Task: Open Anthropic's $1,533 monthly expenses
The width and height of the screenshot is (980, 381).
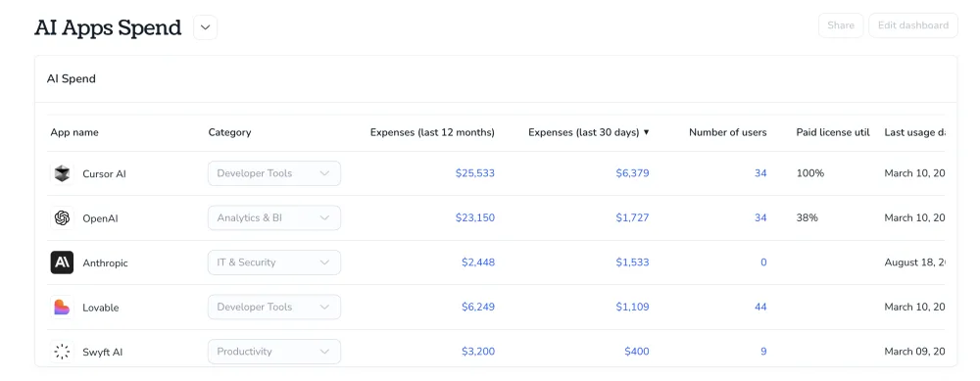Action: [x=632, y=262]
